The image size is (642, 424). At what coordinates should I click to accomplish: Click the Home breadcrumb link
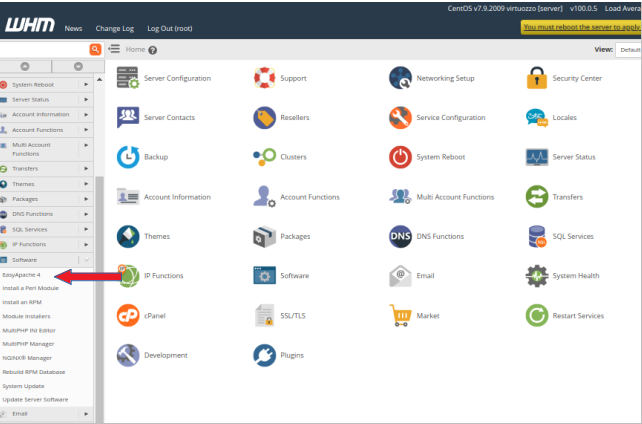135,50
